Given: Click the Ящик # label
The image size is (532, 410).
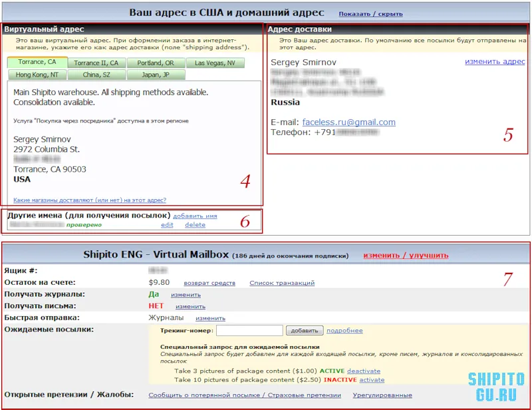Looking at the screenshot, I should [21, 271].
